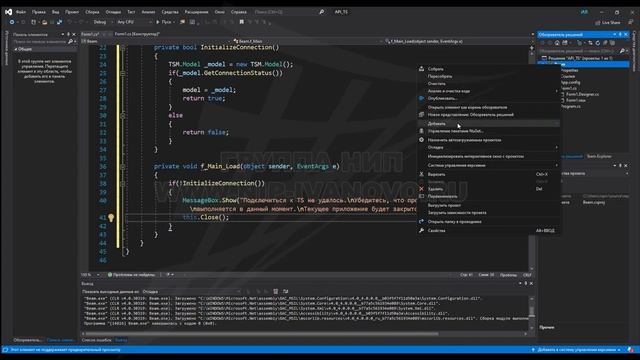Image resolution: width=640 pixels, height=360 pixels.
Task: Expand Система управления версиями submenu
Action: pyautogui.click(x=488, y=165)
